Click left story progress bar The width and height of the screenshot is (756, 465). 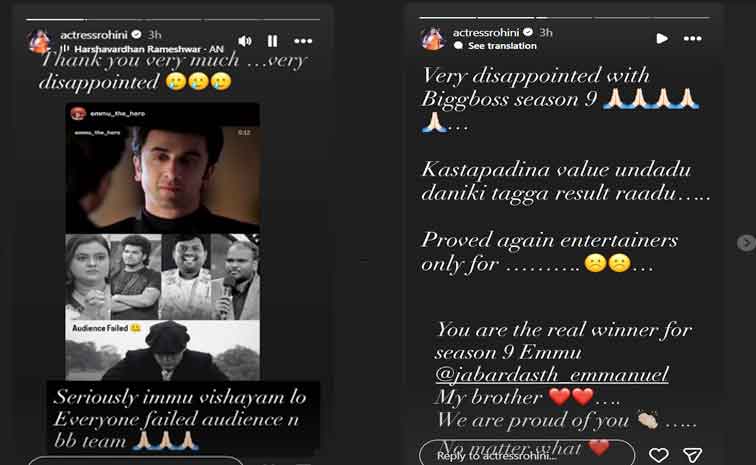pyautogui.click(x=173, y=19)
